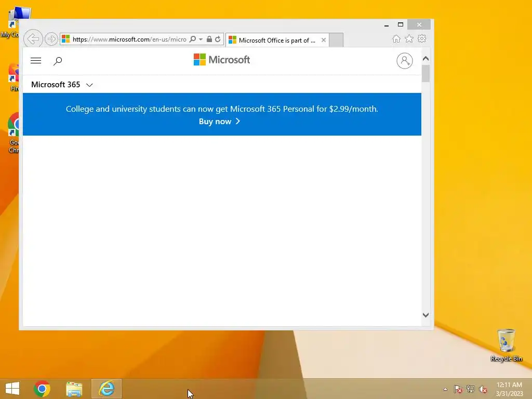The width and height of the screenshot is (532, 399).
Task: Open File Explorer from the taskbar
Action: coord(74,389)
